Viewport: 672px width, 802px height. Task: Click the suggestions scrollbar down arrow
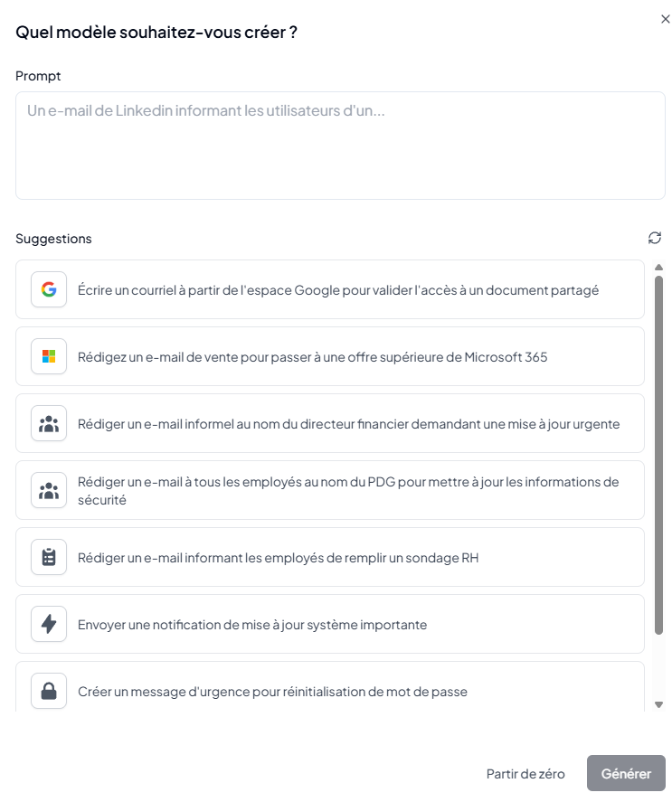point(658,704)
